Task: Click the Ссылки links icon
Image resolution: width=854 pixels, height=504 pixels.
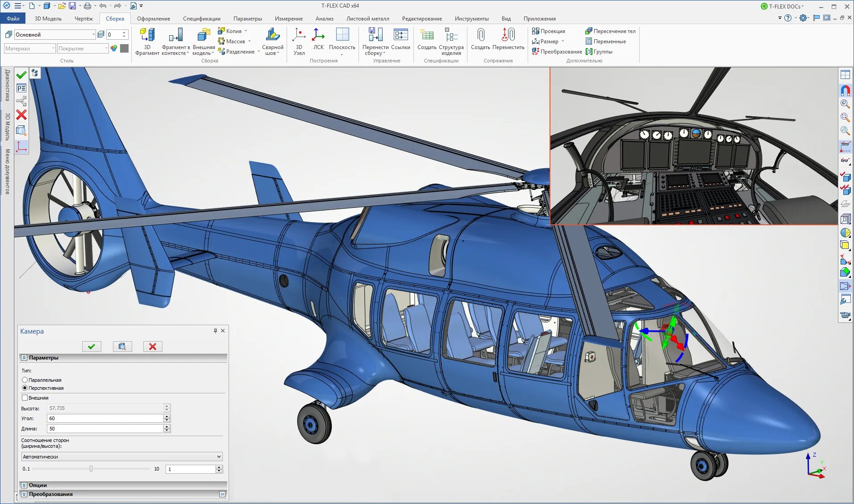Action: pyautogui.click(x=400, y=35)
